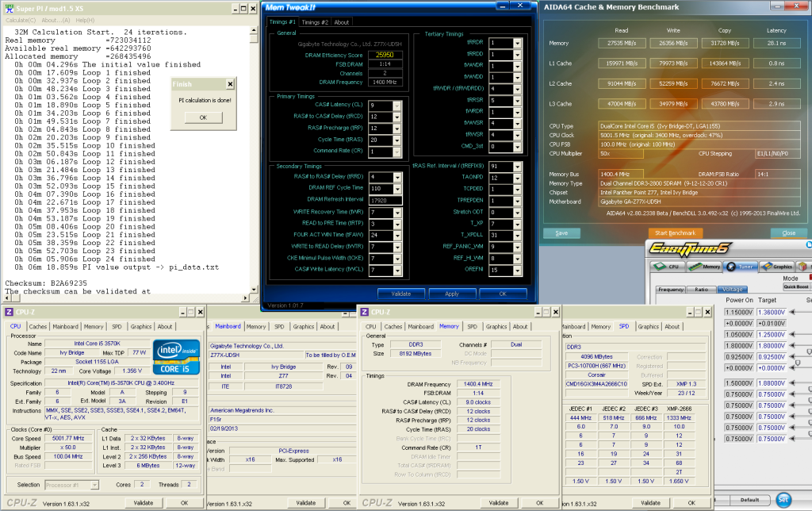
Task: Open the tRWSR tertiary timing dropdown
Action: click(517, 135)
